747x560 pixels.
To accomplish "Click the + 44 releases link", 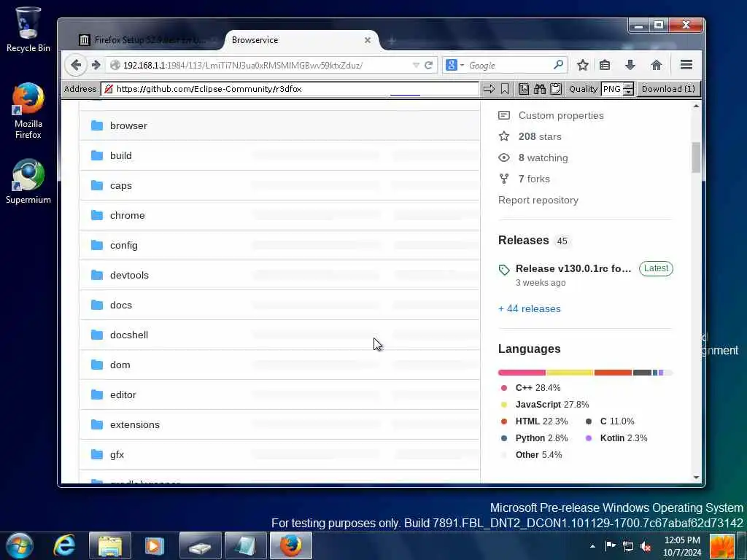I will pos(530,308).
